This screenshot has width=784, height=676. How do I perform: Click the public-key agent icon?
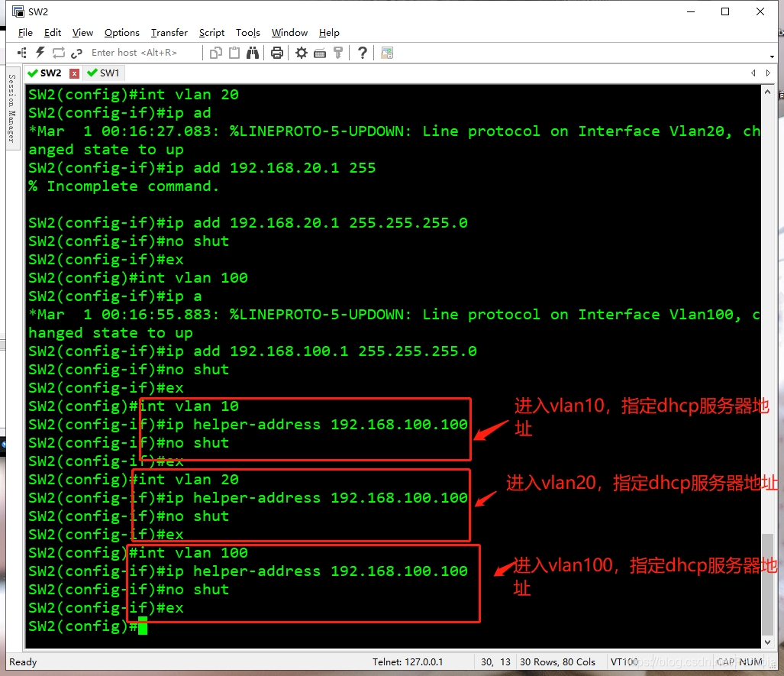[x=338, y=53]
